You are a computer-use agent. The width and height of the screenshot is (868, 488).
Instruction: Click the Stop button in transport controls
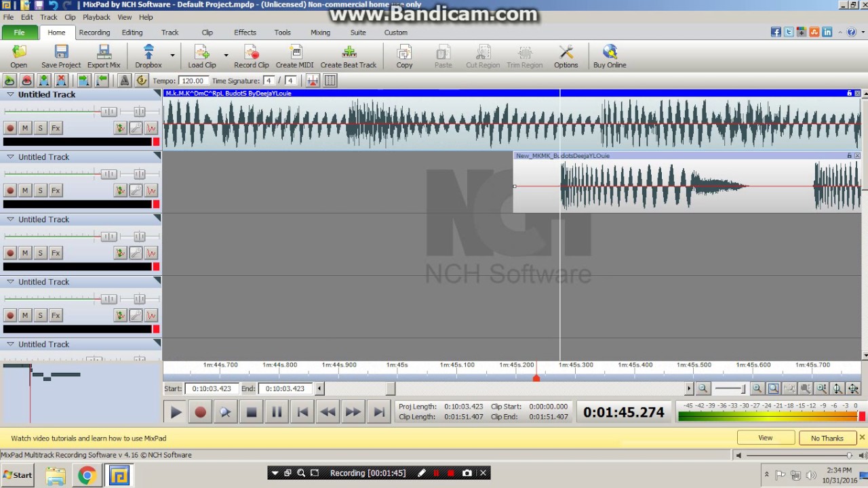point(252,411)
